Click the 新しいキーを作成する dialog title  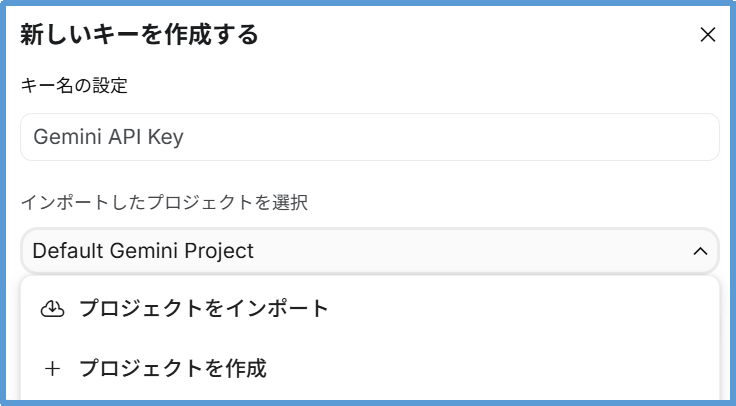139,35
